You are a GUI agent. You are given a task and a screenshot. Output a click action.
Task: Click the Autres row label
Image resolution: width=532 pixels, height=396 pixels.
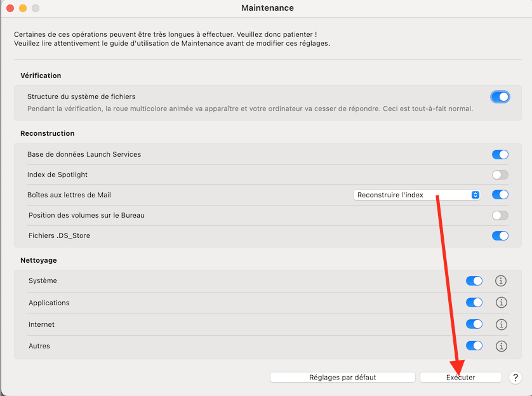pos(39,346)
